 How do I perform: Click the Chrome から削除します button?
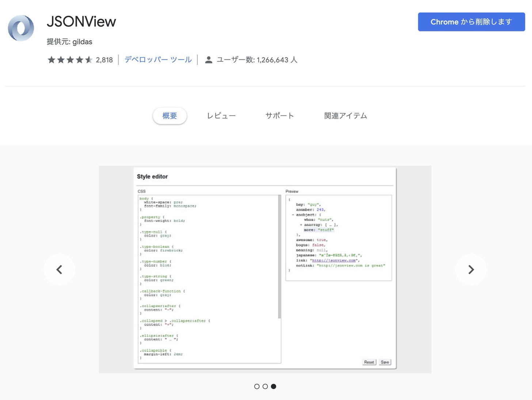click(471, 22)
